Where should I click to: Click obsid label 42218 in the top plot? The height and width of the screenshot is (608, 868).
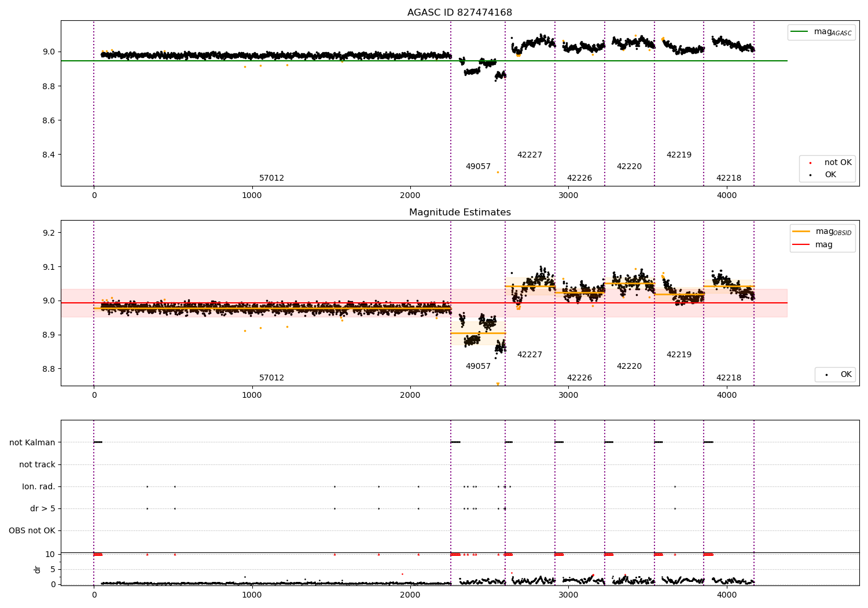click(x=729, y=178)
